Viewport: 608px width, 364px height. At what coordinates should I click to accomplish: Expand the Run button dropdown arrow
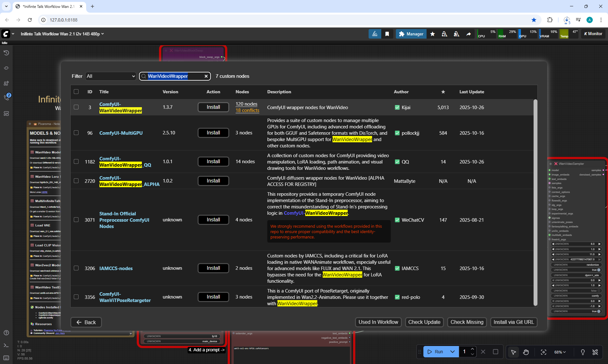(453, 352)
